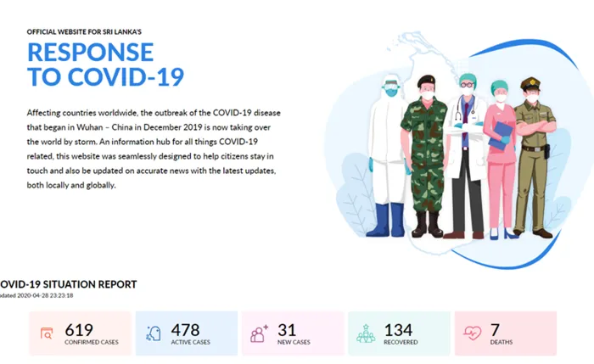This screenshot has height=364, width=594.
Task: Click the COVID-19 Situation Report heading
Action: point(68,284)
